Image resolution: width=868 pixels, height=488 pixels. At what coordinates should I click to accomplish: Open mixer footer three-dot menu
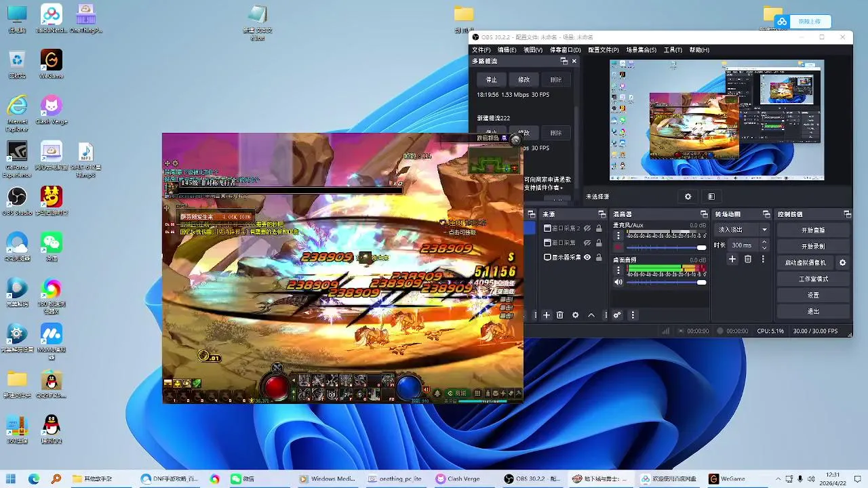tap(633, 315)
